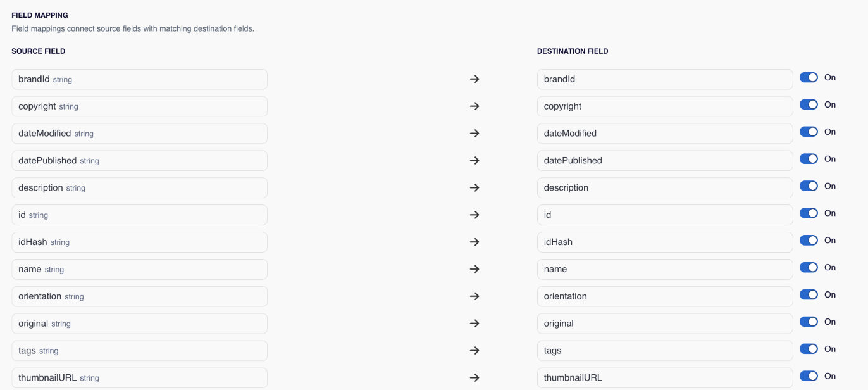Select the idHash source field box
The width and height of the screenshot is (868, 390).
139,242
